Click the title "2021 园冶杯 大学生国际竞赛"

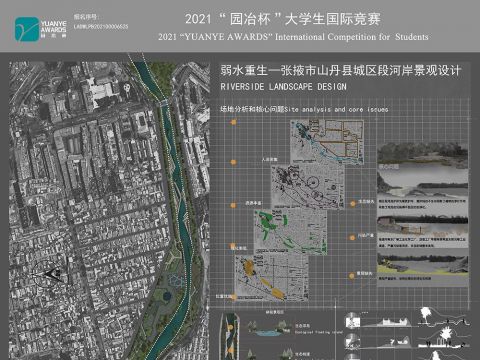click(283, 19)
